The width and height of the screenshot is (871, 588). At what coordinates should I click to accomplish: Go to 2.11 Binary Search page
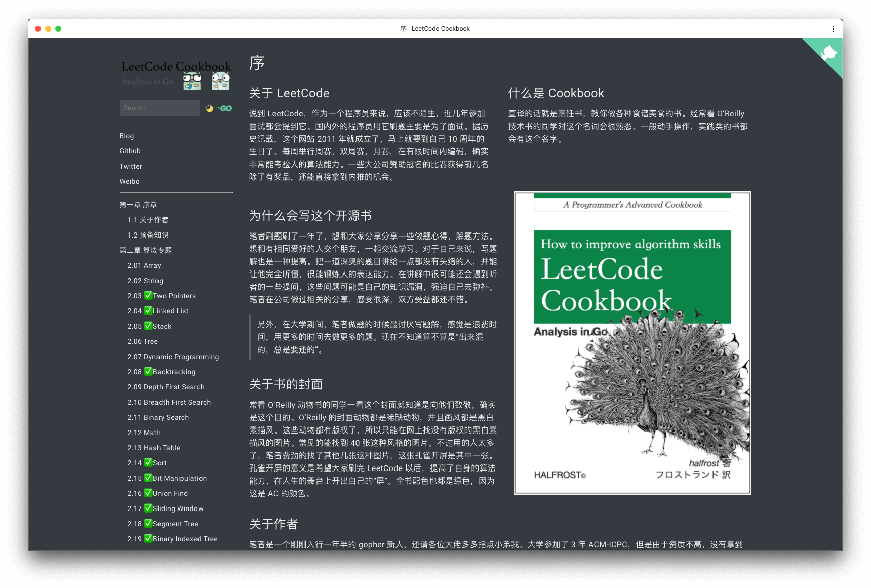tap(158, 417)
